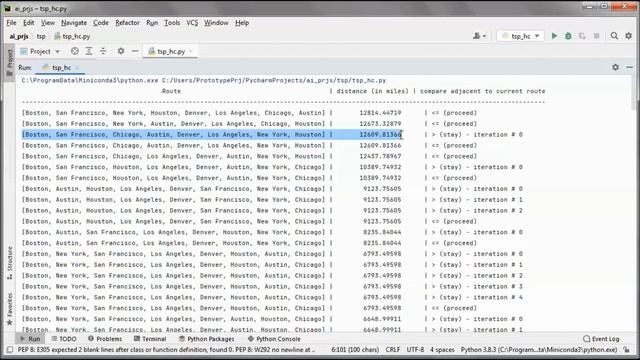Click tsp_hc.py breadcrumb
The width and height of the screenshot is (640, 360).
72,36
